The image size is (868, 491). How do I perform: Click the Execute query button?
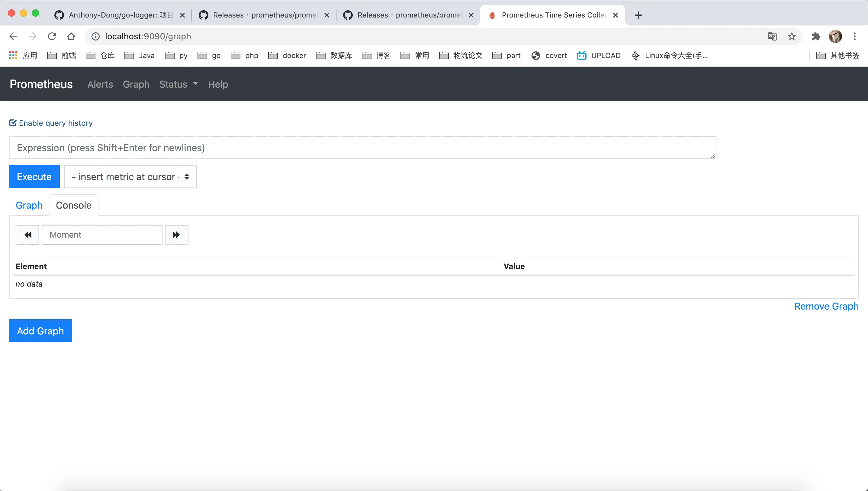tap(34, 176)
